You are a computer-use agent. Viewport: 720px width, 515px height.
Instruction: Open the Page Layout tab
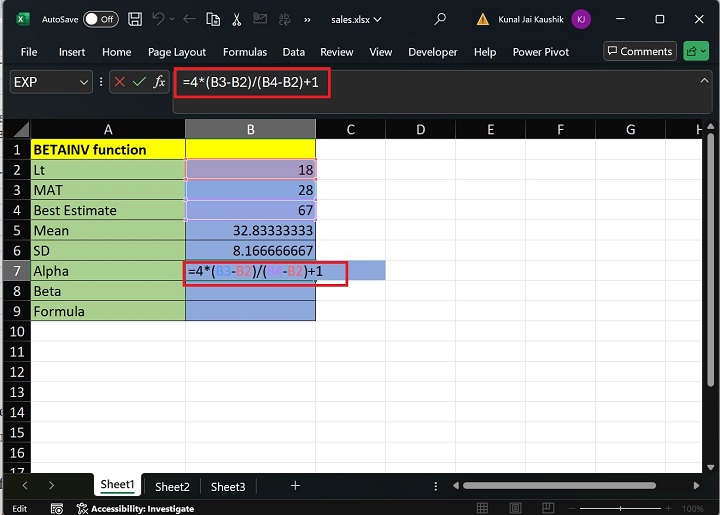click(177, 52)
